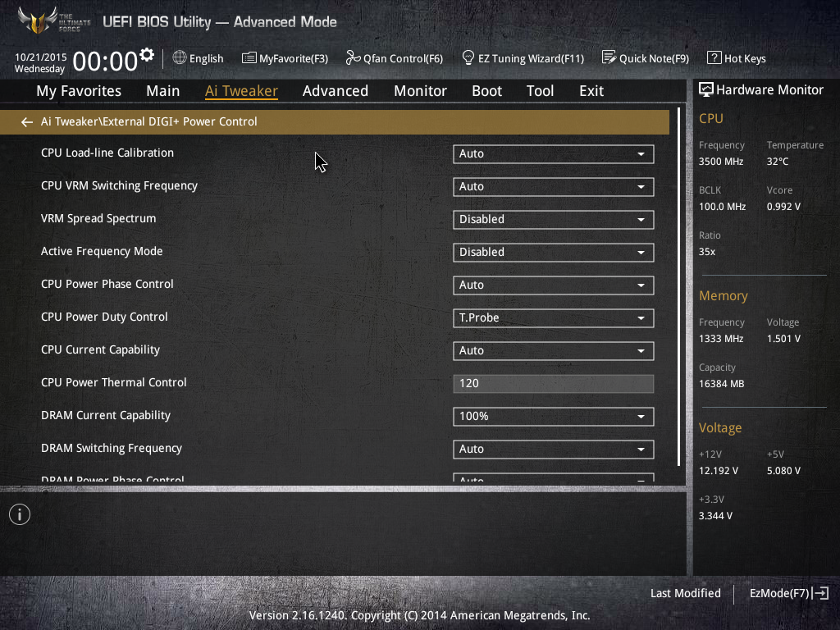Click CPU VRM Switching Frequency label
Image resolution: width=840 pixels, height=630 pixels.
point(119,185)
